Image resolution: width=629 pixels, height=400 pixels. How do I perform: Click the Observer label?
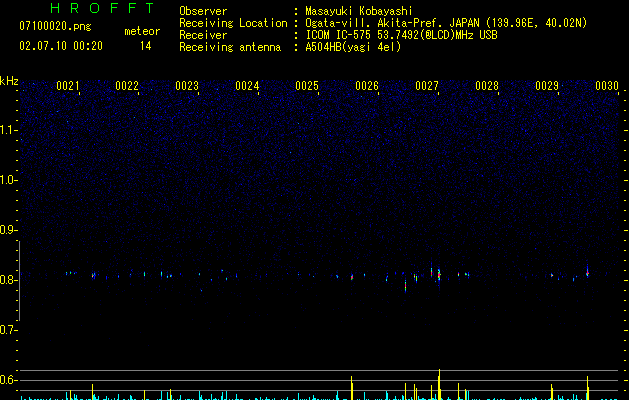[203, 11]
